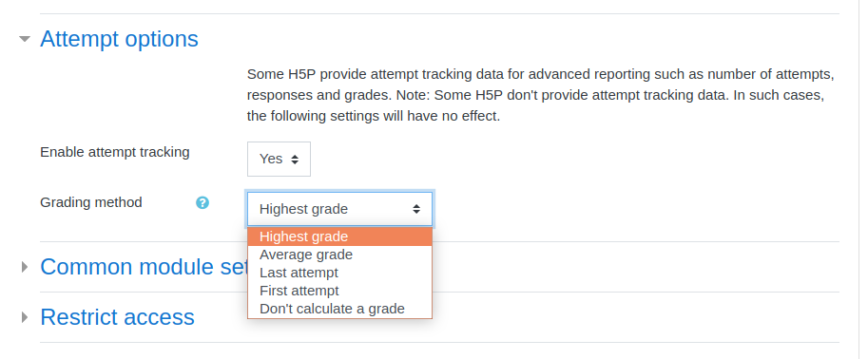
Task: Click the Enable attempt tracking label
Action: click(x=115, y=152)
